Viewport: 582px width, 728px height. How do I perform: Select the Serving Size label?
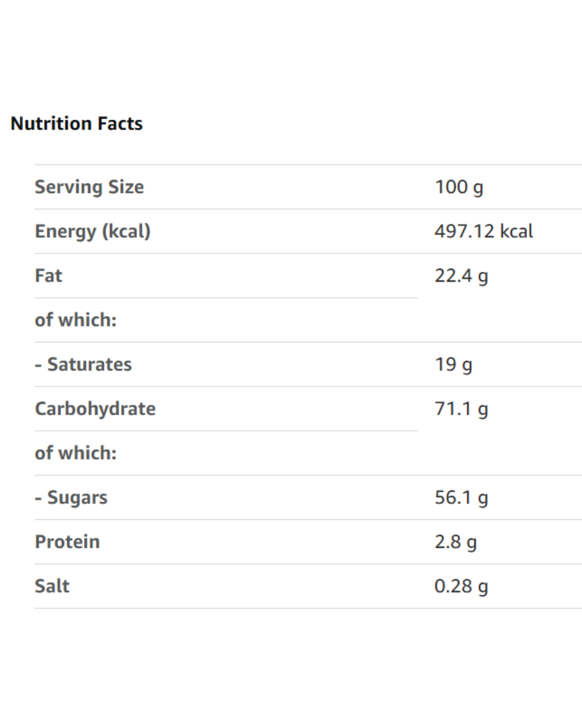(89, 187)
